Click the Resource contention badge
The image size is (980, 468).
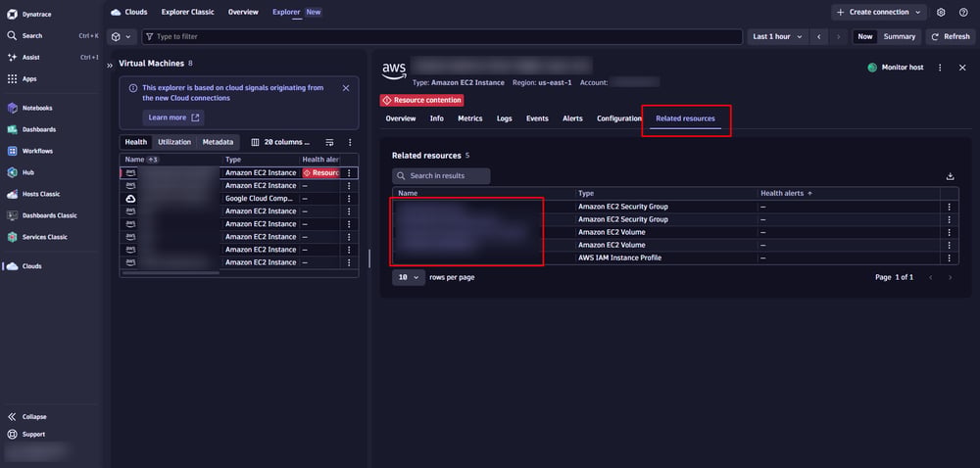click(x=421, y=100)
